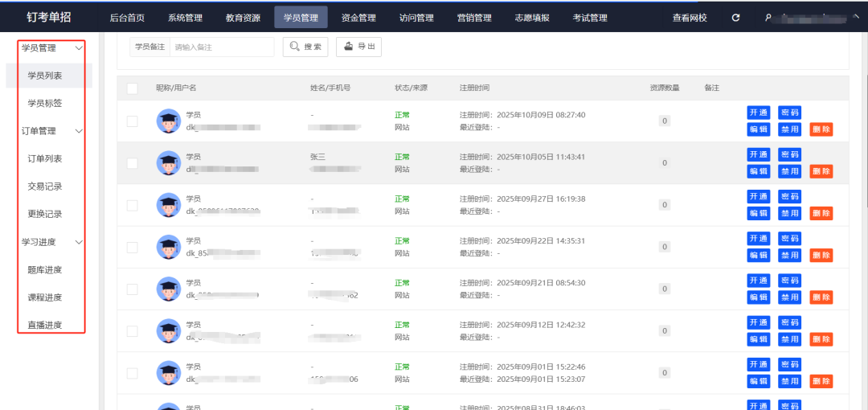Open 学员标签 in the left sidebar
The width and height of the screenshot is (868, 410).
coord(45,104)
